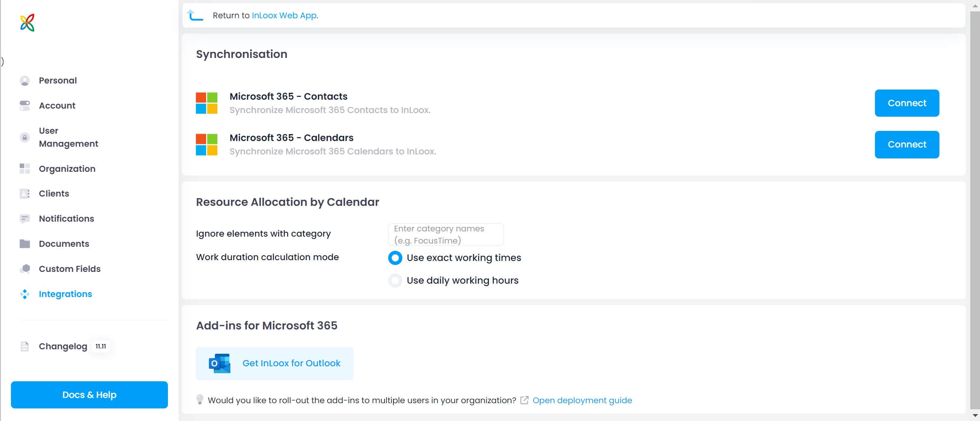The image size is (980, 421).
Task: Select the Notifications speech-bubble icon
Action: click(x=25, y=218)
